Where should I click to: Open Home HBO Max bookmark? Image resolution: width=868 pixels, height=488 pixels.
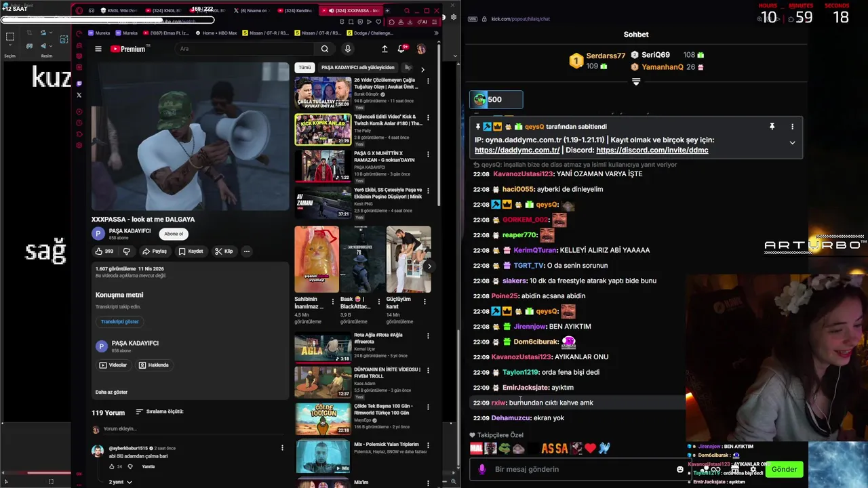[x=216, y=33]
